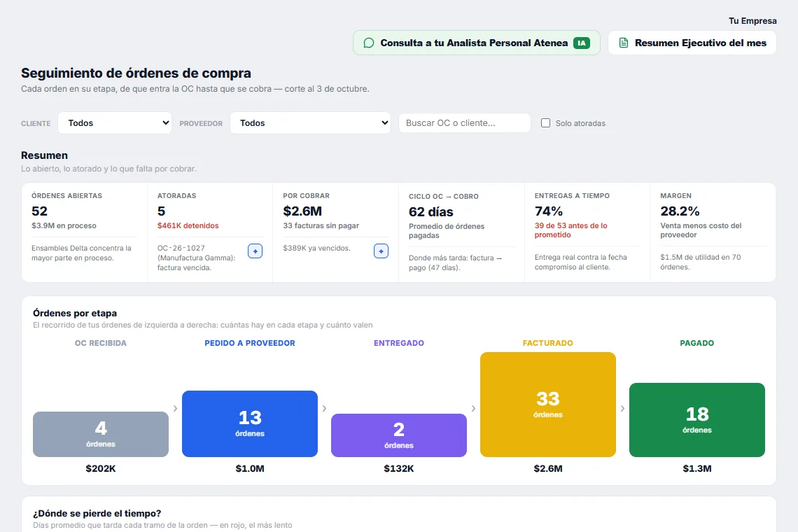Click the 62 días cycle value

point(431,212)
